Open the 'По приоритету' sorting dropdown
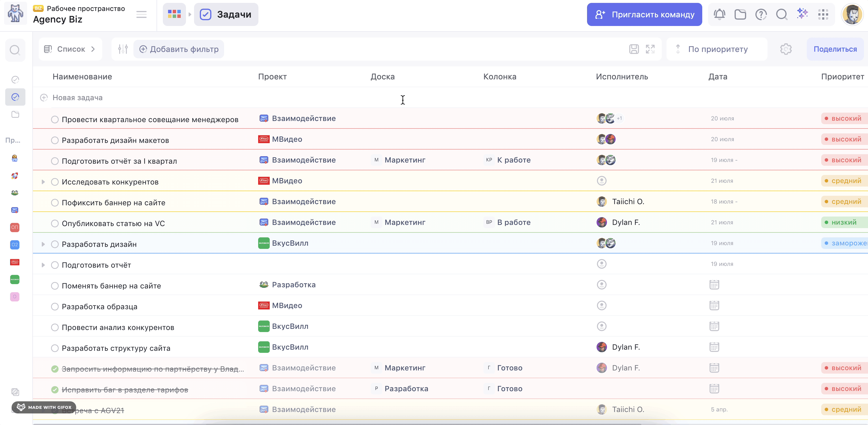 717,49
